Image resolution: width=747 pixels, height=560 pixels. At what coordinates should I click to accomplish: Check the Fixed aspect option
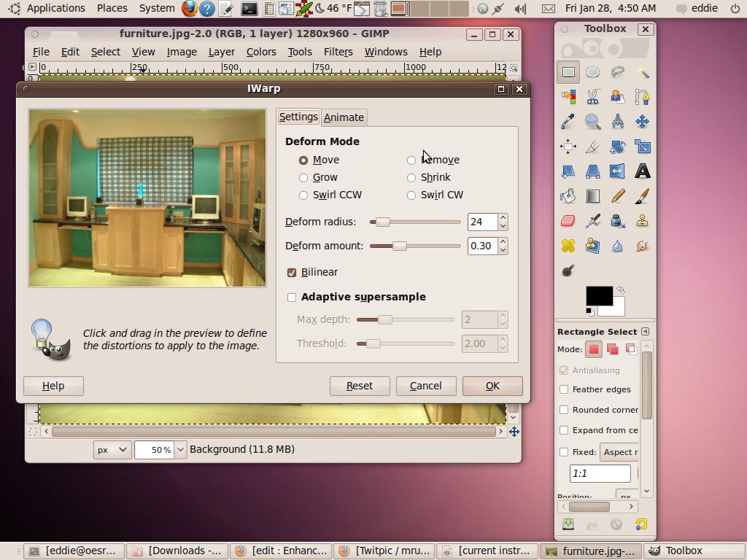pos(564,452)
